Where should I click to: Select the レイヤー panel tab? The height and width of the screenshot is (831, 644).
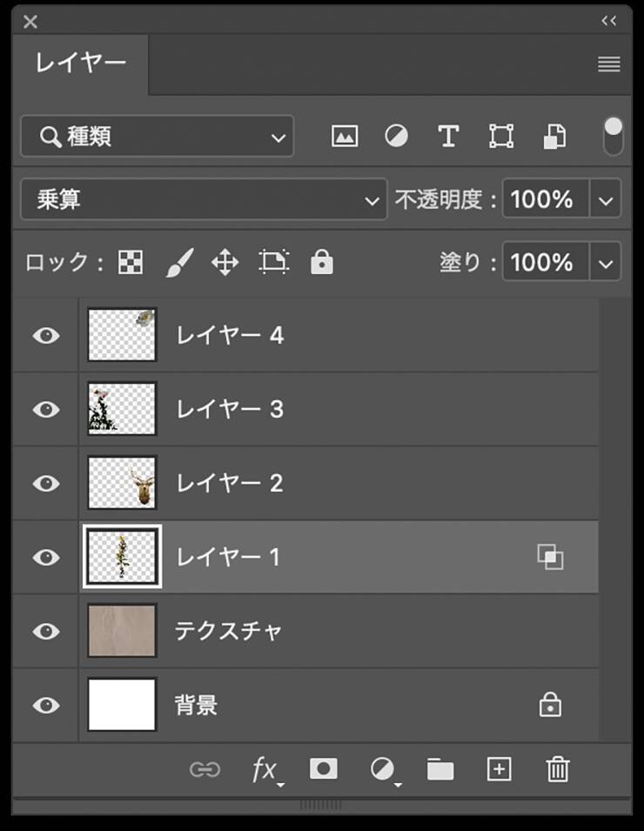click(80, 64)
